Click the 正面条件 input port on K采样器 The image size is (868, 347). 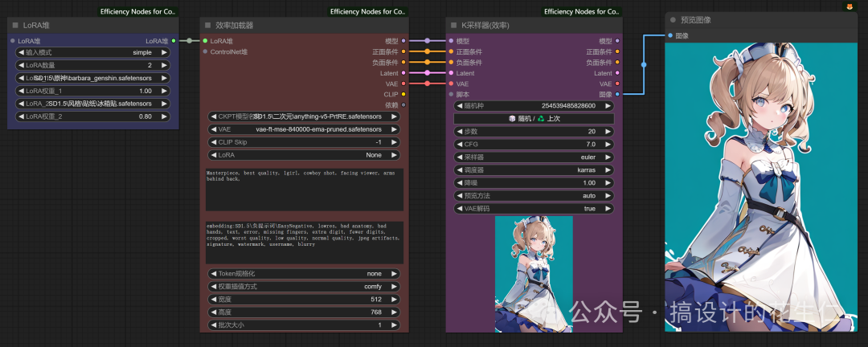tap(451, 51)
